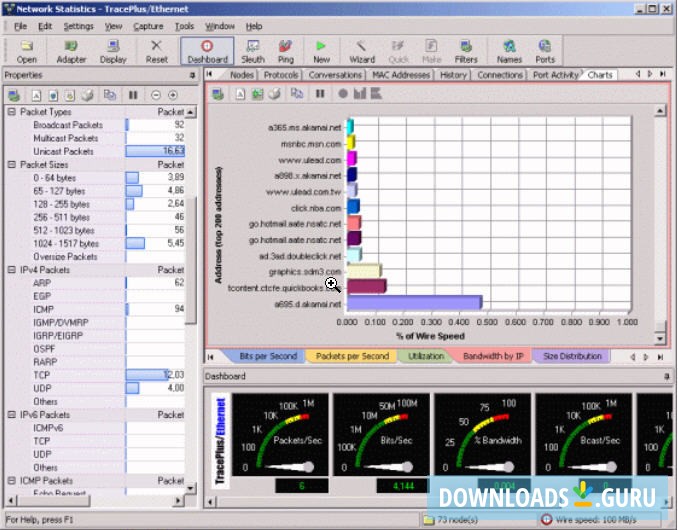
Task: Start a New capture
Action: click(x=321, y=51)
